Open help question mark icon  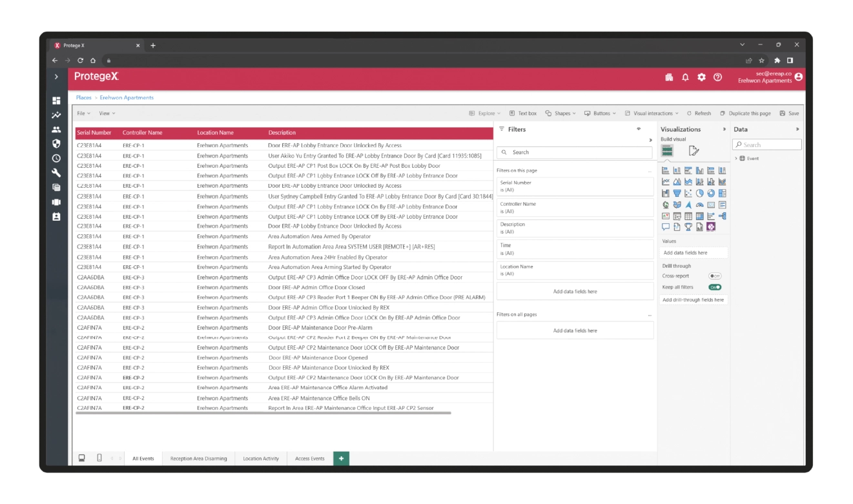pyautogui.click(x=717, y=77)
